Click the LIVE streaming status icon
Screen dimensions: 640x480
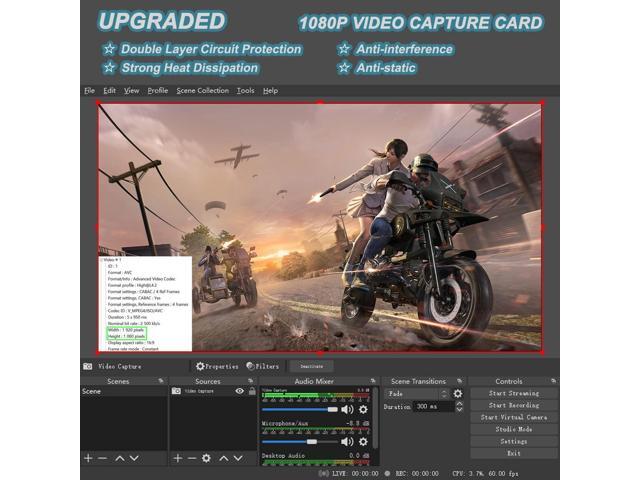coord(324,473)
